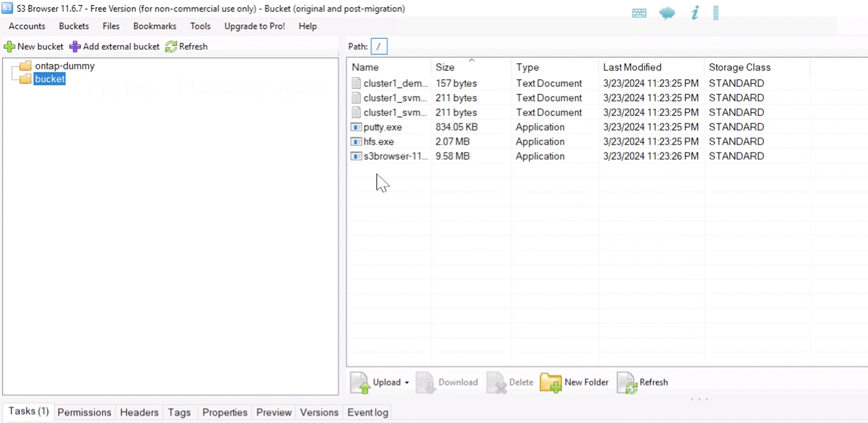Viewport: 868px width, 423px height.
Task: Click the Refresh icon in file panel
Action: (x=627, y=382)
